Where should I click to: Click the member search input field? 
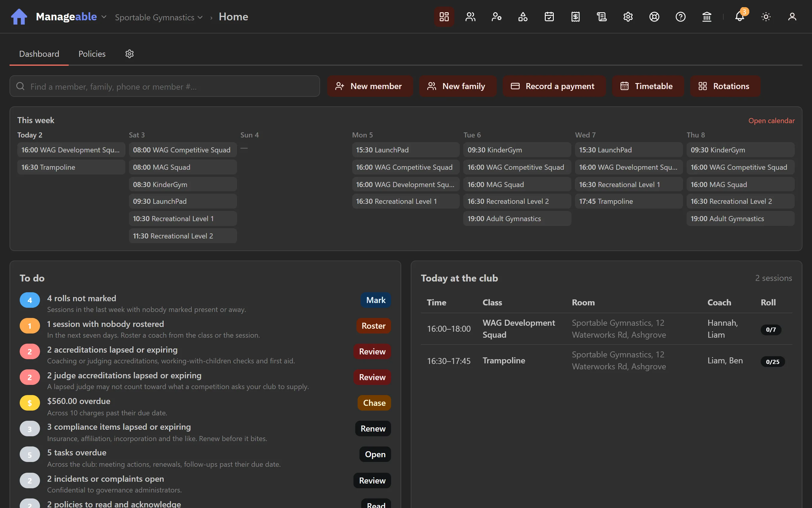coord(165,86)
